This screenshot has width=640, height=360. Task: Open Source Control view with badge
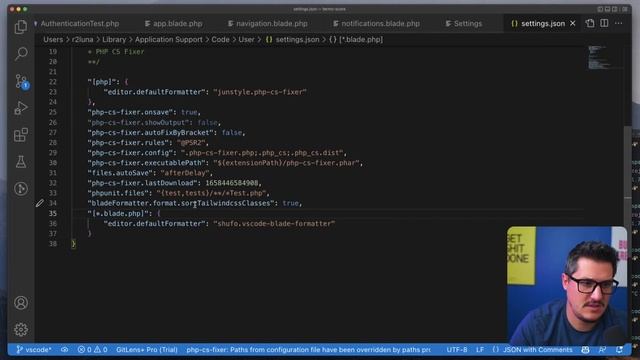pyautogui.click(x=21, y=81)
